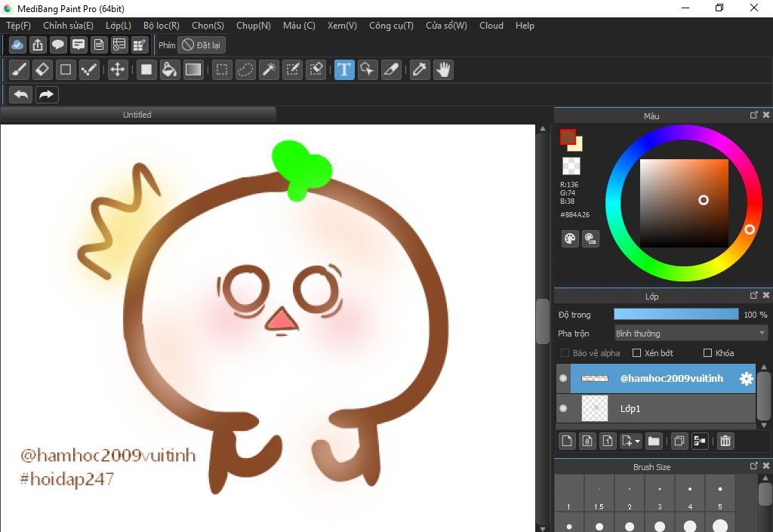Click the Đặt lại reset button
The width and height of the screenshot is (773, 532).
tap(201, 45)
